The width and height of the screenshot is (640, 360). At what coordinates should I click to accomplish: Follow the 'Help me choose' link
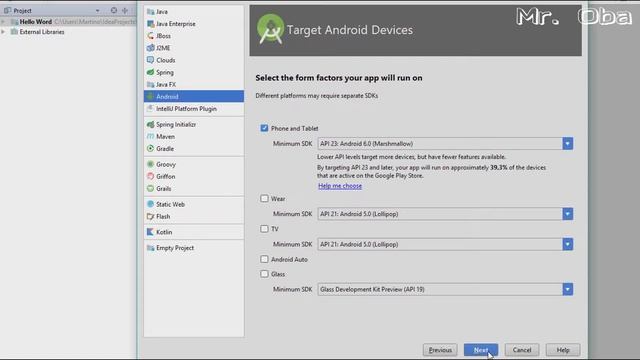pyautogui.click(x=340, y=186)
